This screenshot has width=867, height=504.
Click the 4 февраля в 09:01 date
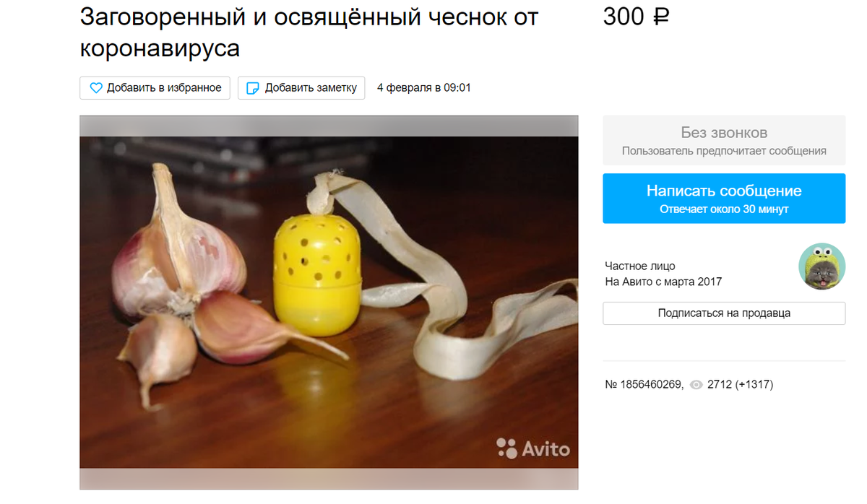click(x=424, y=88)
